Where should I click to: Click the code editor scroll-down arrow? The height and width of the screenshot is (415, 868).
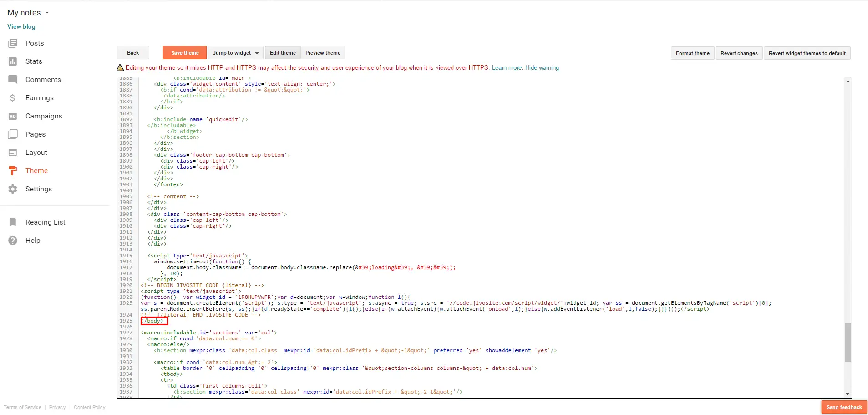point(848,394)
